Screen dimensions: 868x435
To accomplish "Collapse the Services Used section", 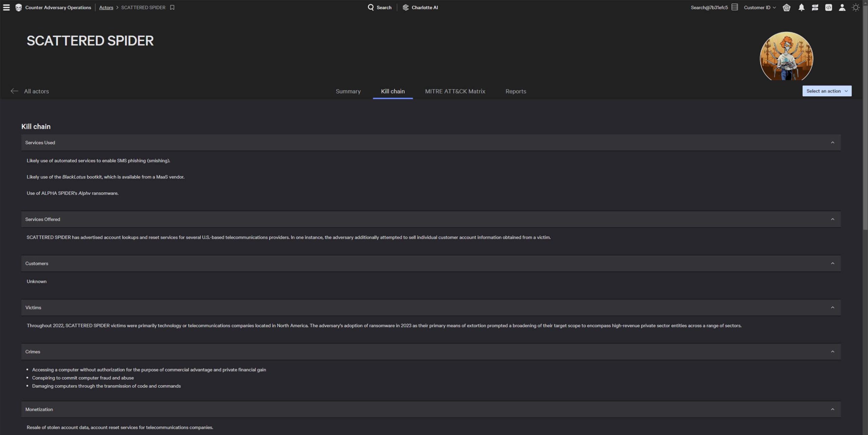I will pyautogui.click(x=832, y=143).
